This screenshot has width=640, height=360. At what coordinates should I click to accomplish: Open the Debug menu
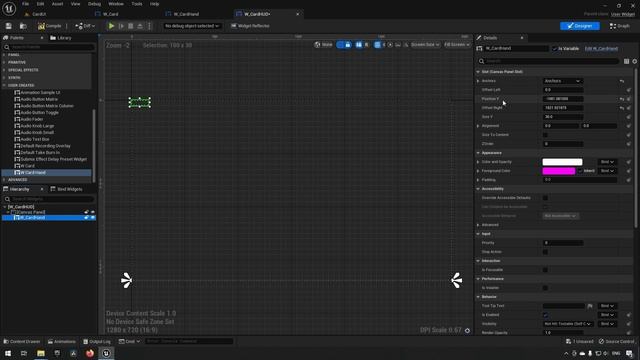[94, 4]
